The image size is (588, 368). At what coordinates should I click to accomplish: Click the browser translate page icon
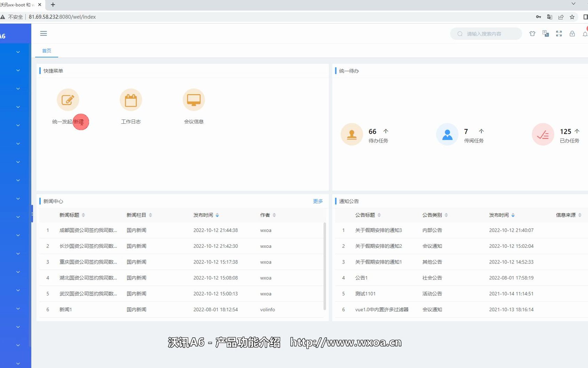(550, 17)
